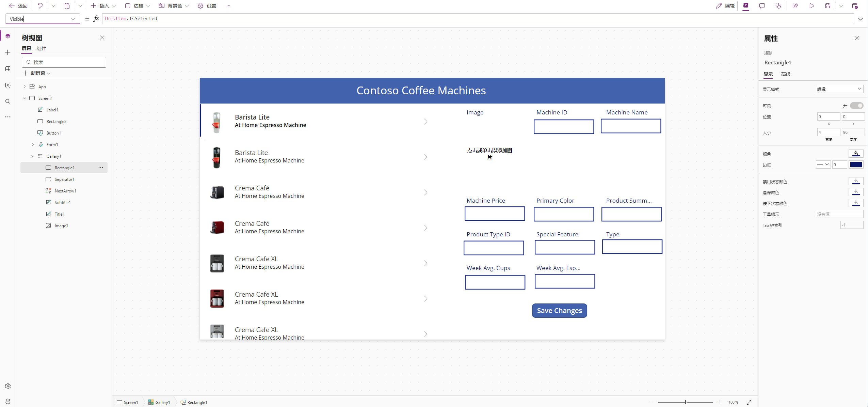This screenshot has height=407, width=868.
Task: Collapse the Gallery1 tree node
Action: point(33,156)
